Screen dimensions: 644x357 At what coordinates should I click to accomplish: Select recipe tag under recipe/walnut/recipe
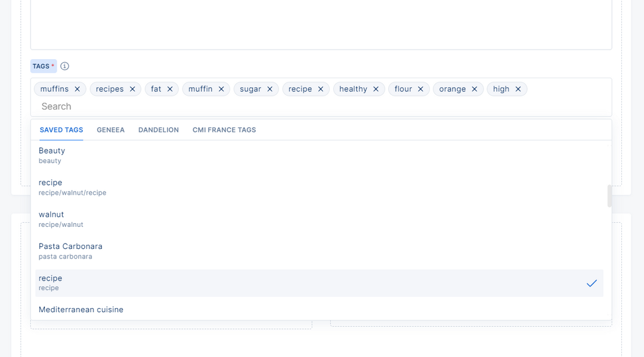pyautogui.click(x=319, y=187)
